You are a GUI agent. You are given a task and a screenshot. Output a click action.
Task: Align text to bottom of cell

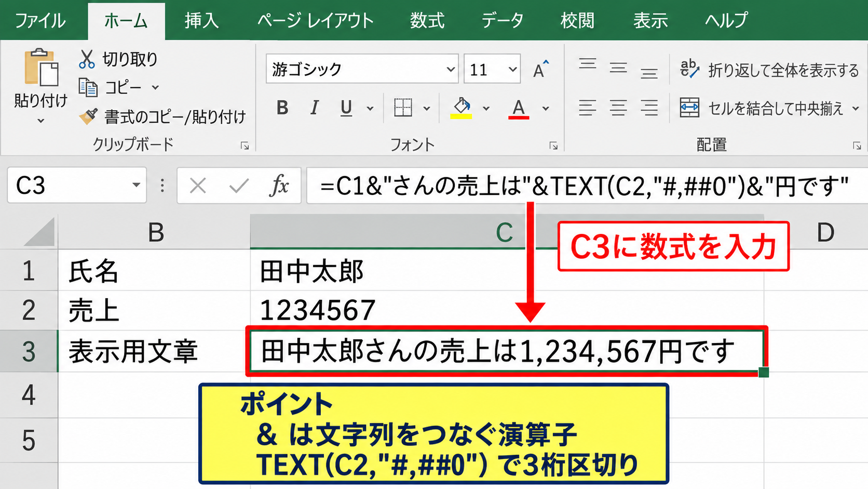coord(649,73)
